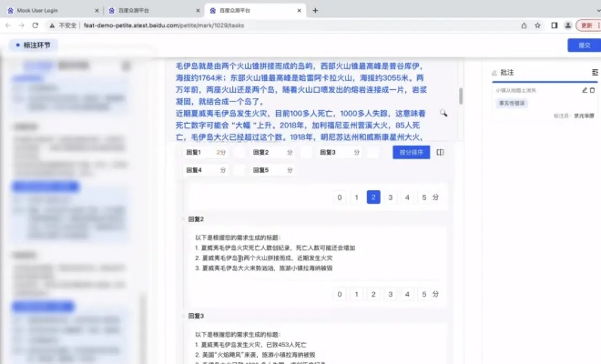Viewport: 601px width, 364px height.
Task: Close the active 百度众测平台 tab
Action: 299,11
